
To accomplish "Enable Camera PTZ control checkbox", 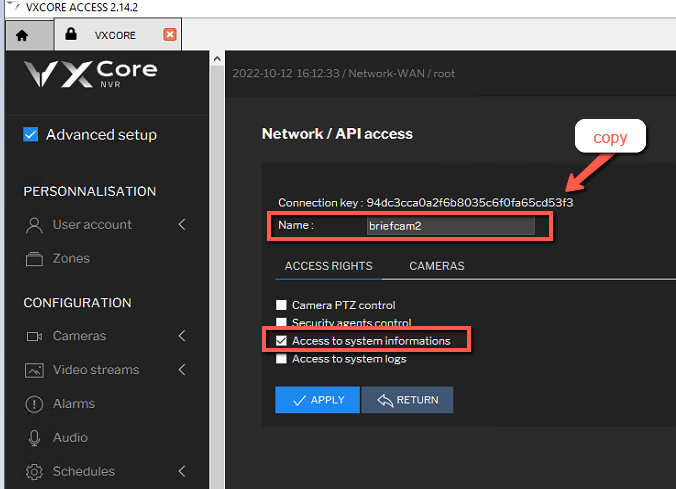I will tap(281, 305).
